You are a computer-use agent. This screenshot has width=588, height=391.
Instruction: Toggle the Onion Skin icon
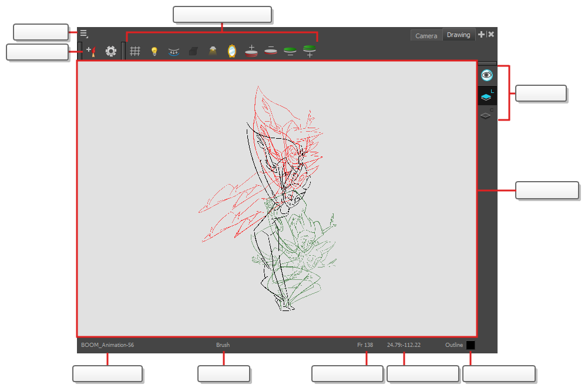tap(173, 51)
